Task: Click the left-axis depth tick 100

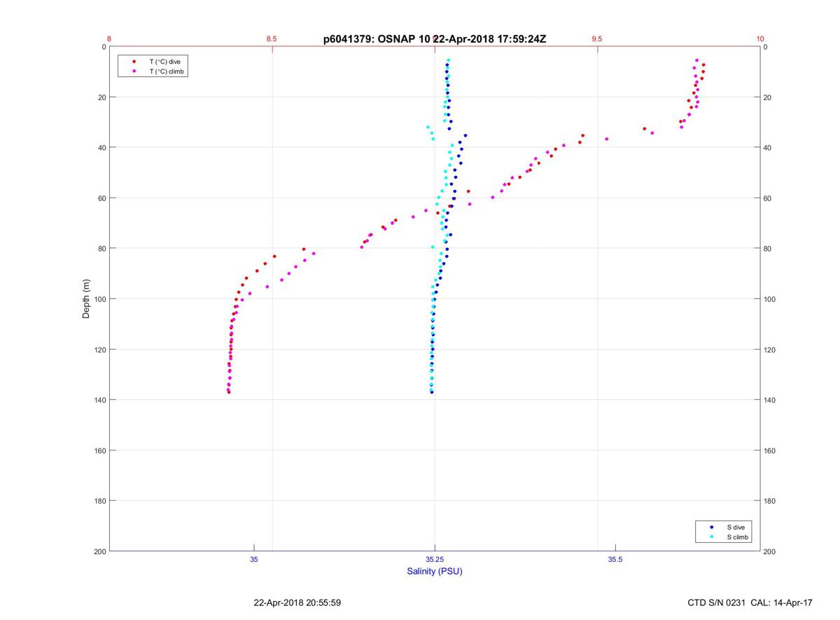Action: tap(99, 299)
